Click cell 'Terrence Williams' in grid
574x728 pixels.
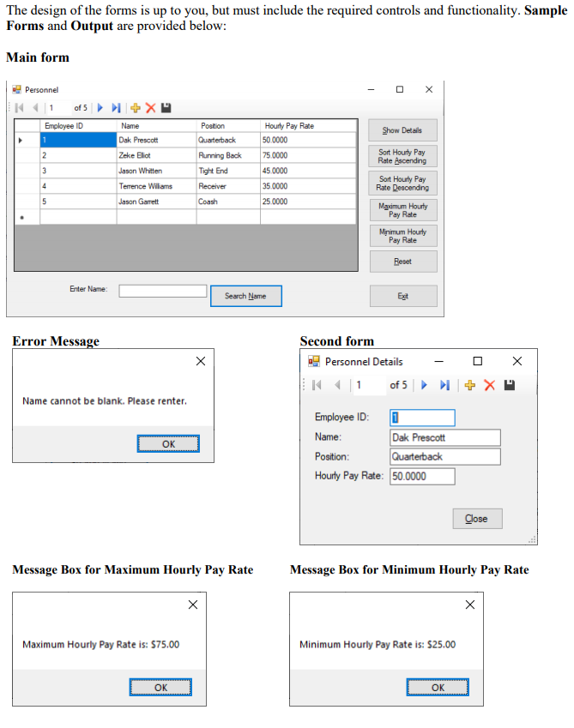[156, 186]
